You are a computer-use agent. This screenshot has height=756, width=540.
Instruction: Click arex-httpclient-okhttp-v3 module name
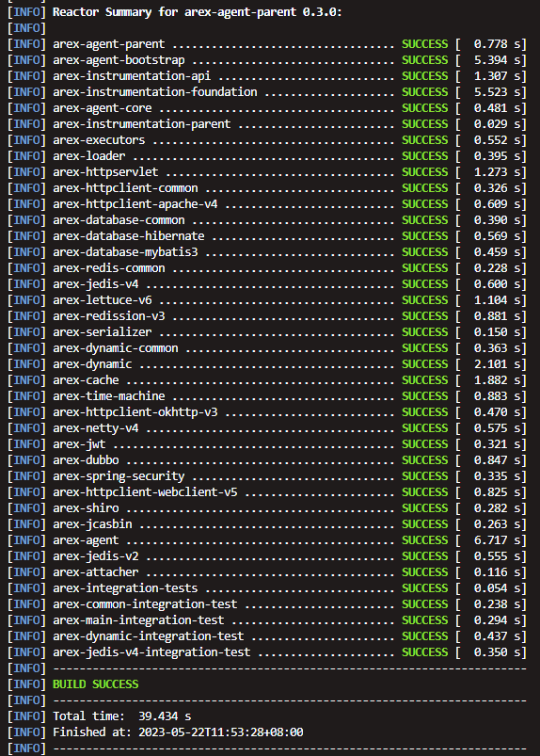coord(135,411)
